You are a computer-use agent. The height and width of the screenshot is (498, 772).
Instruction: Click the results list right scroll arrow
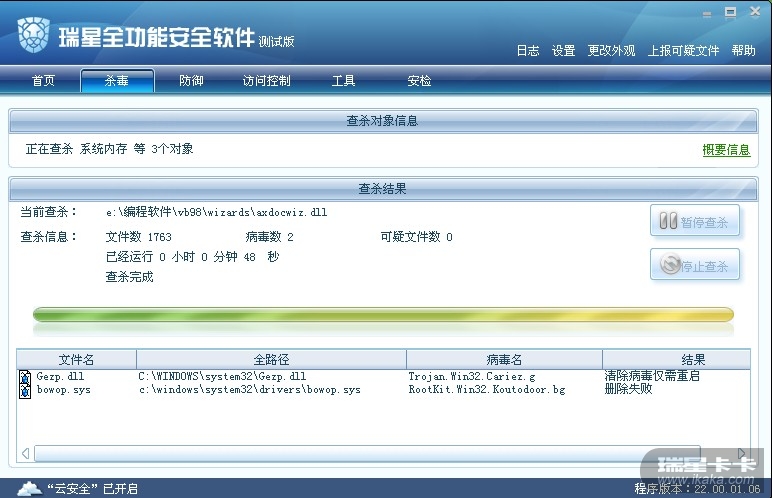click(742, 453)
